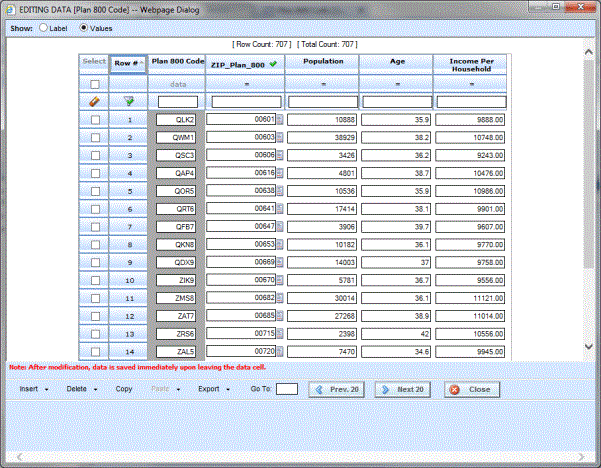
Task: Open lookup icon next to ZIP 00685
Action: (x=280, y=316)
